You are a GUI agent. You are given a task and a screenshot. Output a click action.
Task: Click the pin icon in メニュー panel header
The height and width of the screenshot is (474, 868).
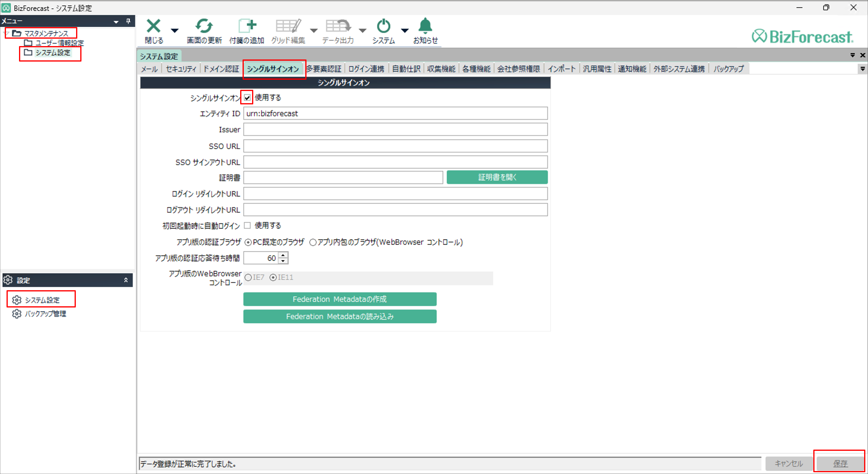(x=128, y=21)
